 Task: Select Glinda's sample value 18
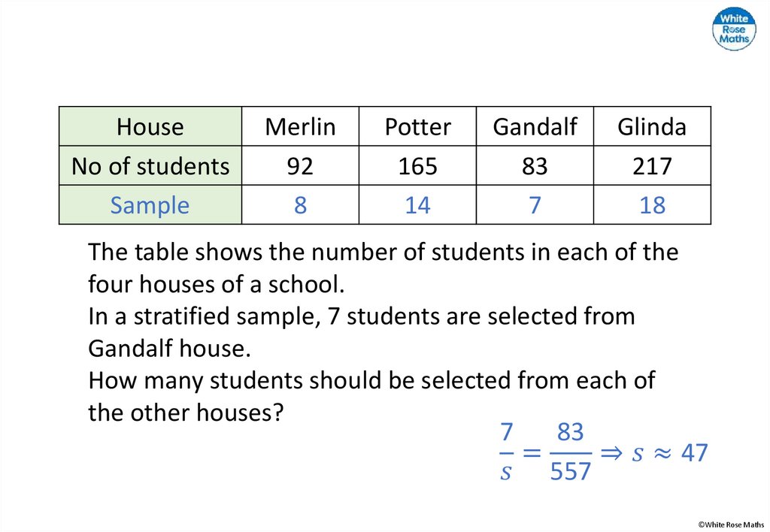(x=652, y=205)
